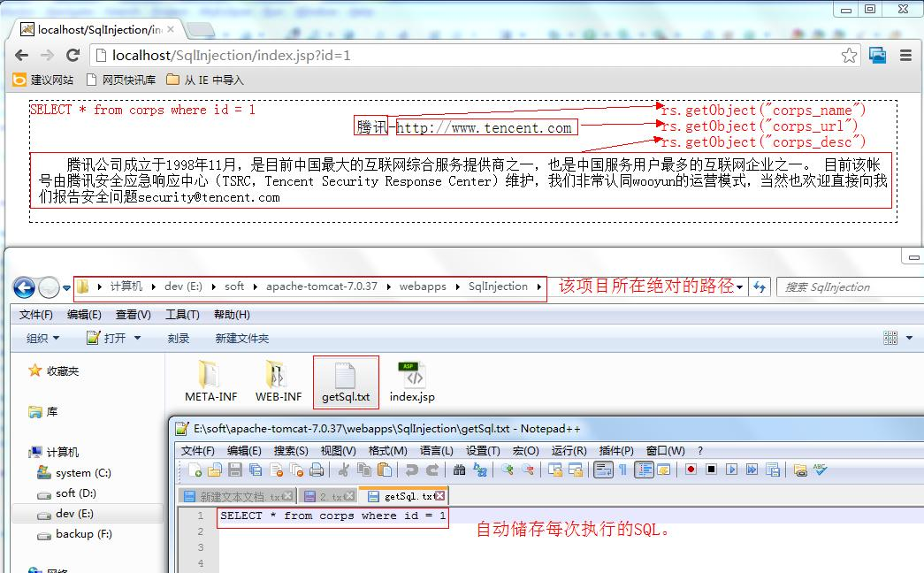
Task: Click the ABC spell-check icon in Notepad++
Action: 821,470
